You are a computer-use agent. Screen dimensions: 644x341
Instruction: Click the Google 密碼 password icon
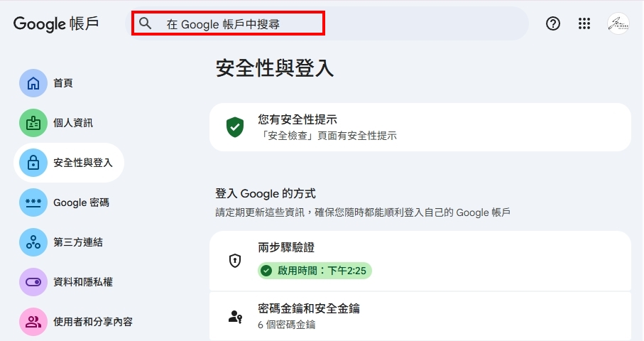tap(33, 202)
